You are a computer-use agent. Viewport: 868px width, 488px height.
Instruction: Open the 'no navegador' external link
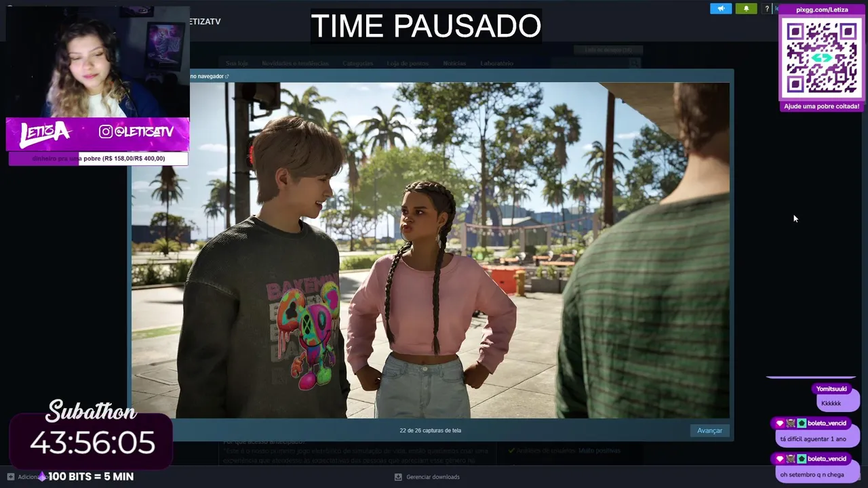click(x=210, y=77)
